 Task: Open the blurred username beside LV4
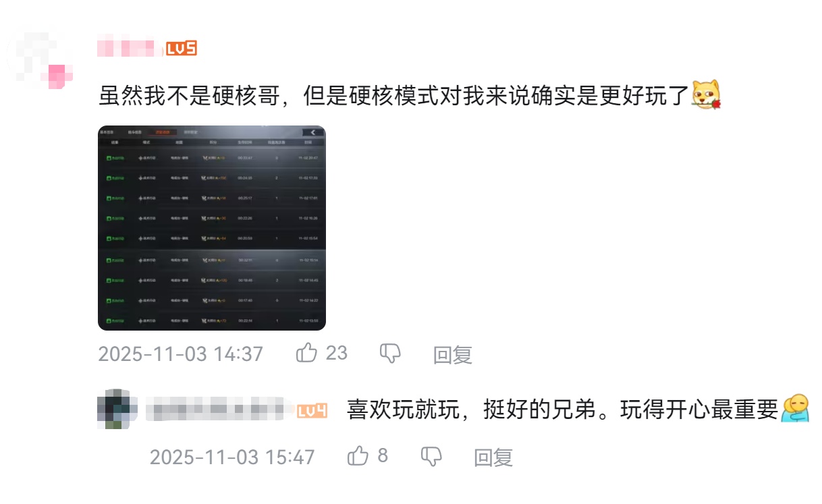(x=219, y=410)
